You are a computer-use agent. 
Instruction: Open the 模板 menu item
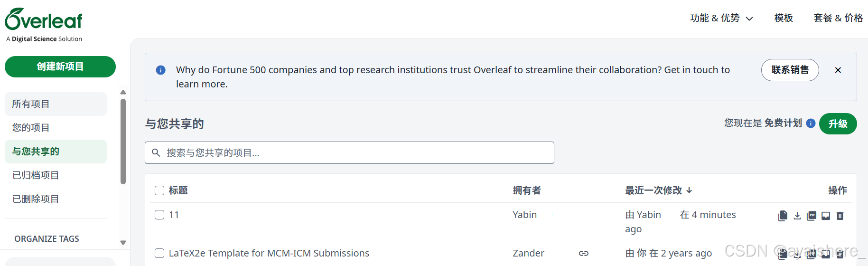[x=784, y=18]
